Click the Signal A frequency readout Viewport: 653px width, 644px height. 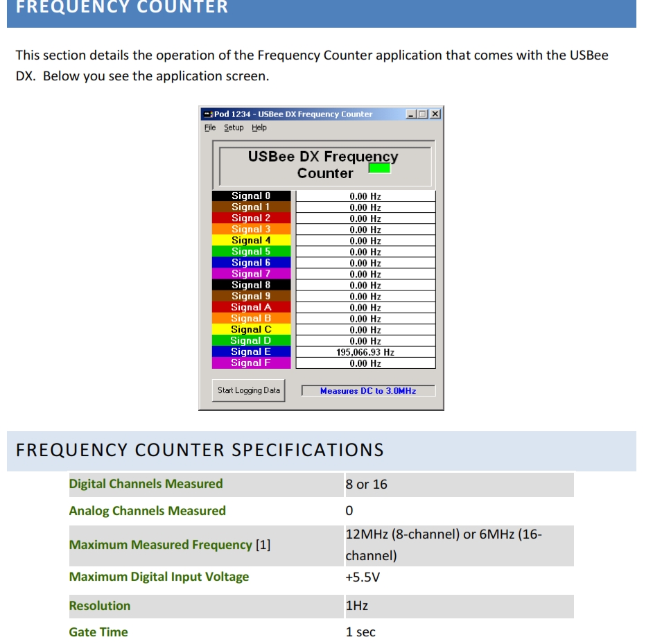365,307
